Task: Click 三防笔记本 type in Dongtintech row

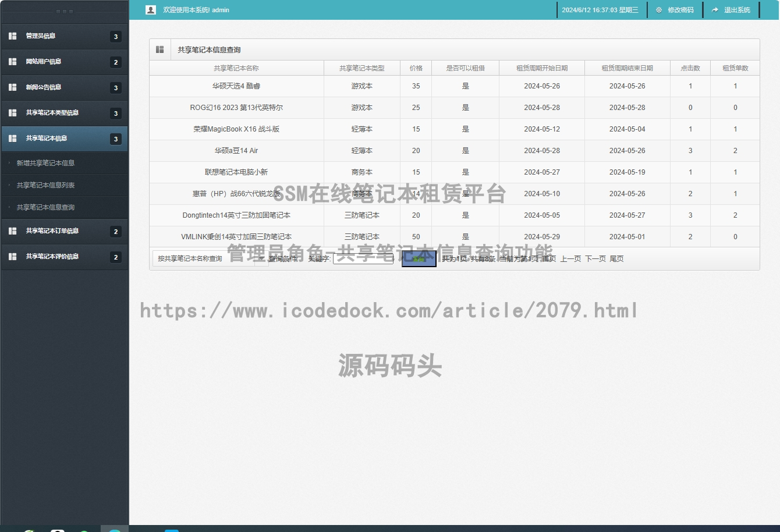Action: [362, 215]
